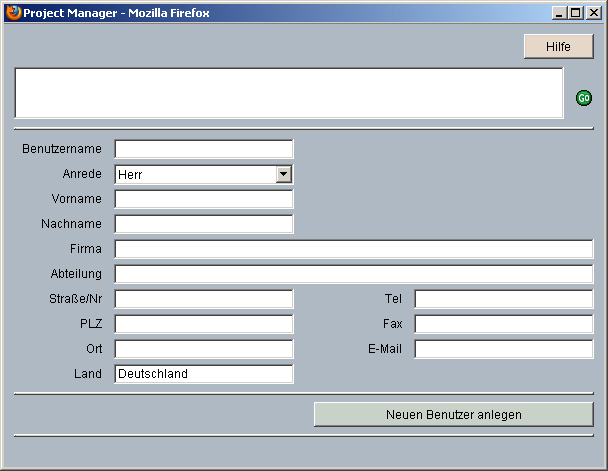Click Neuen Benutzer anlegen button
This screenshot has height=471, width=608.
pos(453,414)
